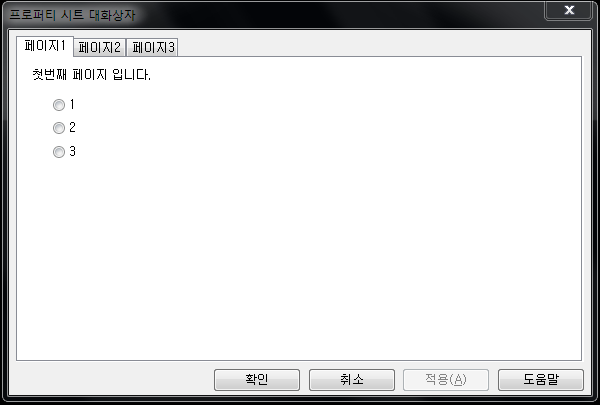
Task: Open help via the 도움말 button
Action: coord(541,380)
